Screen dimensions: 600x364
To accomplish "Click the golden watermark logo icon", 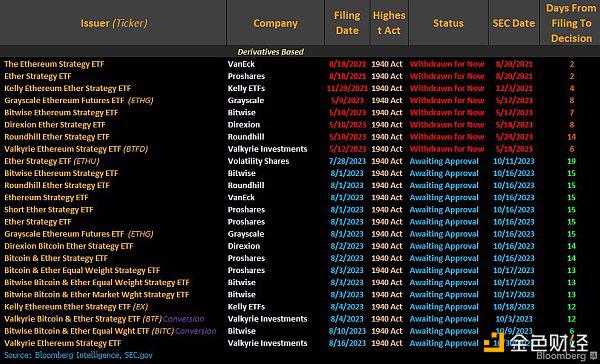I will (x=494, y=342).
